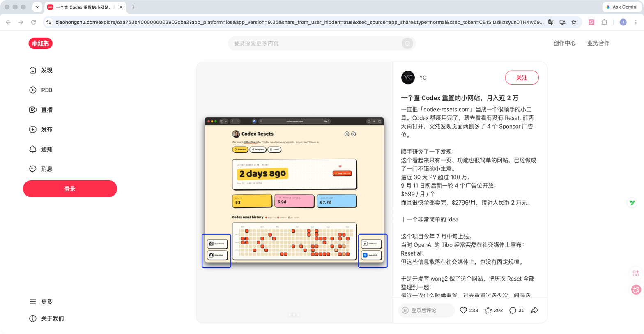Follow the author with 关注 button

(522, 78)
